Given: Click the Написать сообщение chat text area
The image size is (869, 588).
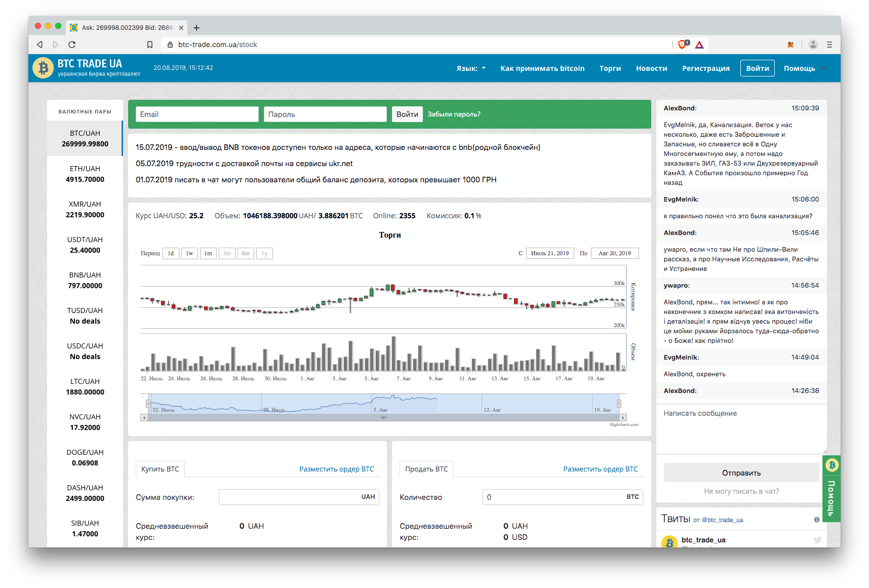Looking at the screenshot, I should [741, 428].
